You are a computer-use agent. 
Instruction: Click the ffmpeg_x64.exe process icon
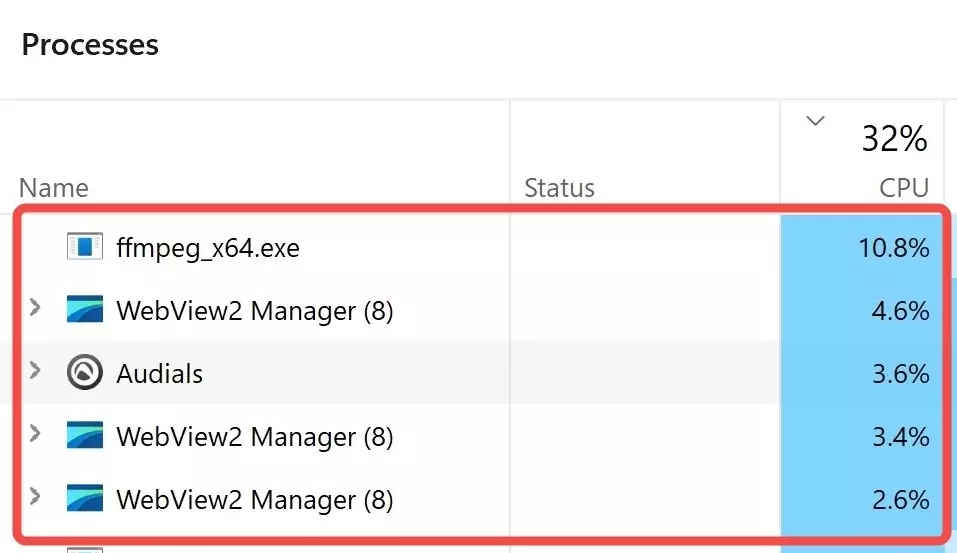coord(84,247)
